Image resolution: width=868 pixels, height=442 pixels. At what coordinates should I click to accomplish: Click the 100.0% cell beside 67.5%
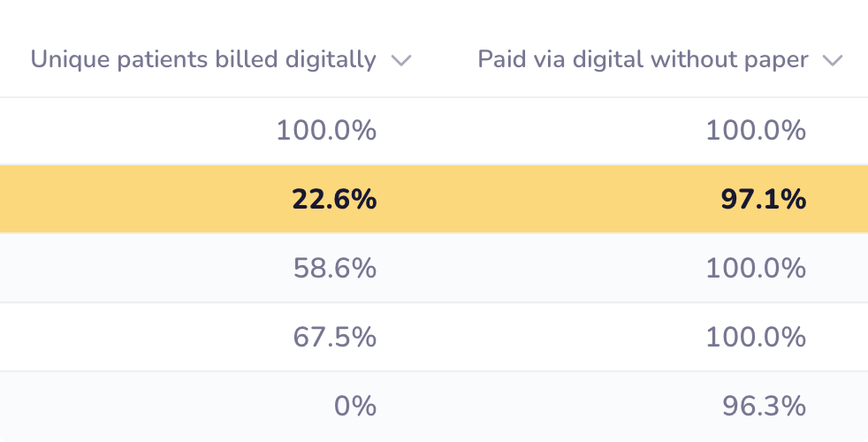pyautogui.click(x=756, y=337)
